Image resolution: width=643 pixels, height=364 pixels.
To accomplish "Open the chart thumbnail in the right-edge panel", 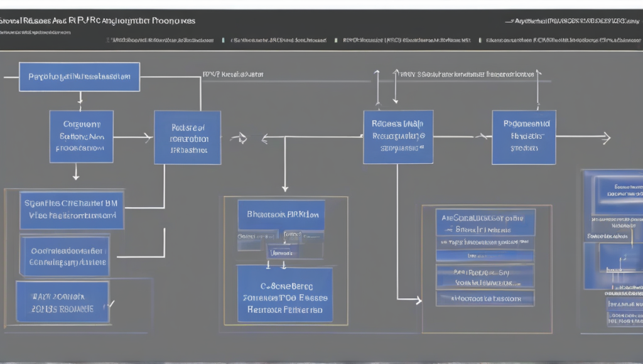I will coord(620,257).
